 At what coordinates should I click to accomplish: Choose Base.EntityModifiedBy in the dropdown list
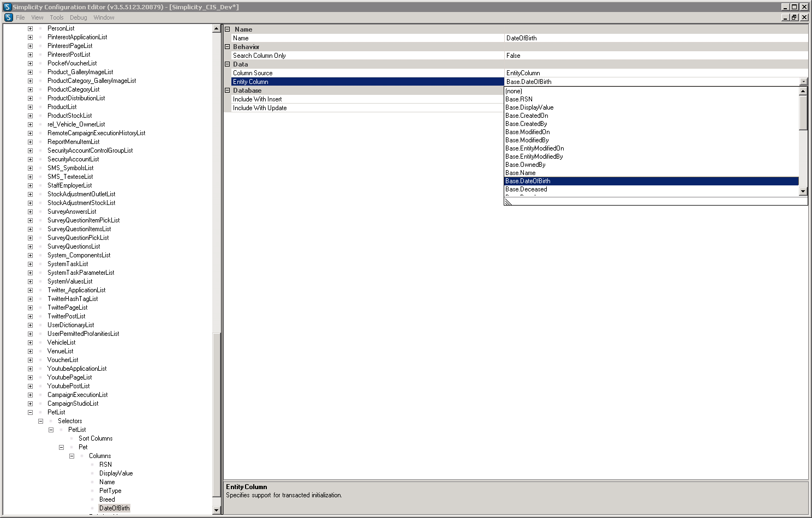coord(652,156)
